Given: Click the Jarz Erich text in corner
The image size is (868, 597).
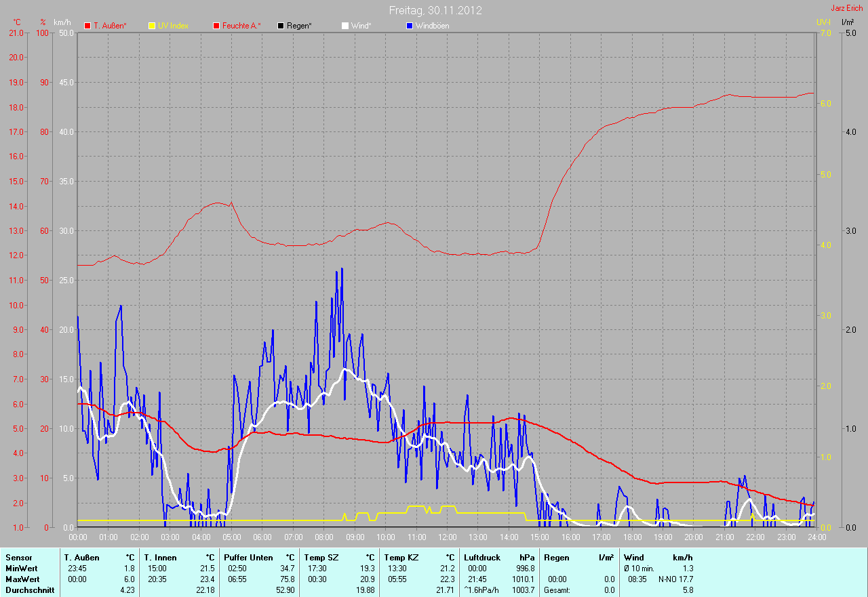Looking at the screenshot, I should (x=846, y=8).
